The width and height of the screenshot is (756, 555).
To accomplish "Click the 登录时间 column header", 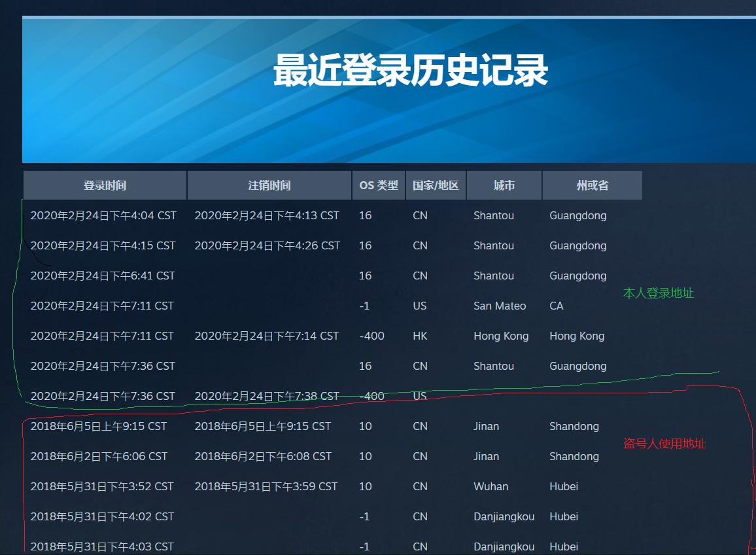I will 104,185.
